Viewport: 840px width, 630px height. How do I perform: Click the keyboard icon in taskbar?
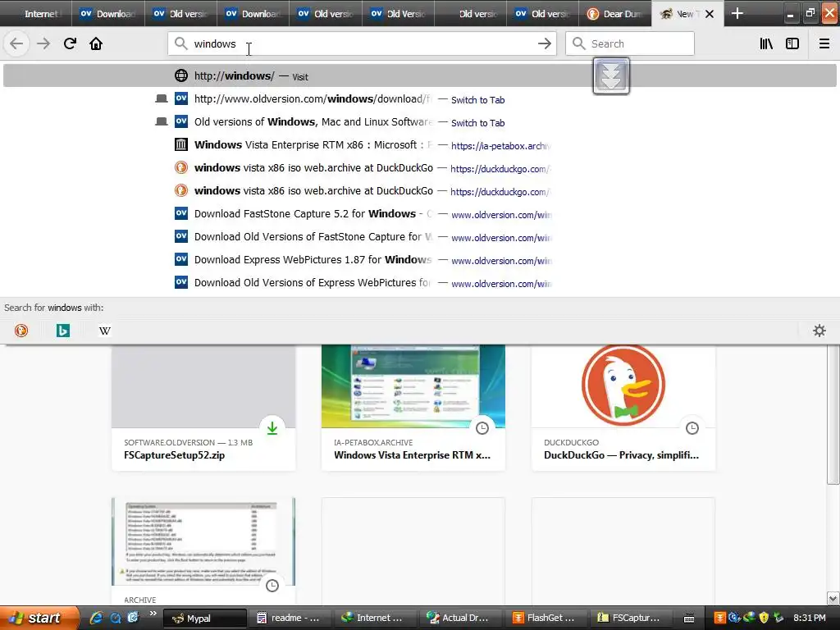[x=689, y=619]
